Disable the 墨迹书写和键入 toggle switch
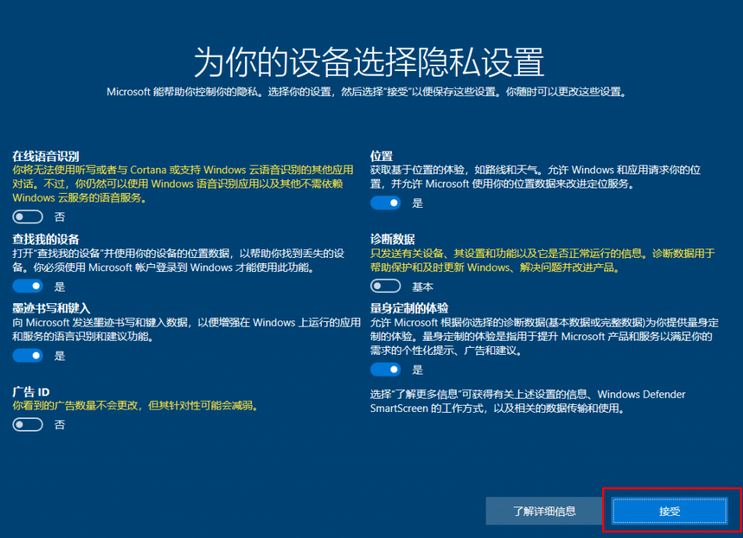This screenshot has width=743, height=538. coord(28,355)
